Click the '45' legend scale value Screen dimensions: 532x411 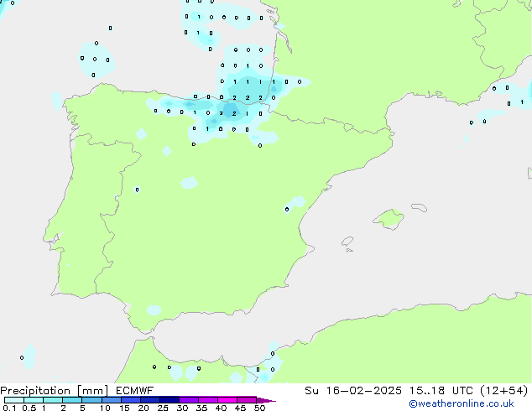(x=240, y=408)
